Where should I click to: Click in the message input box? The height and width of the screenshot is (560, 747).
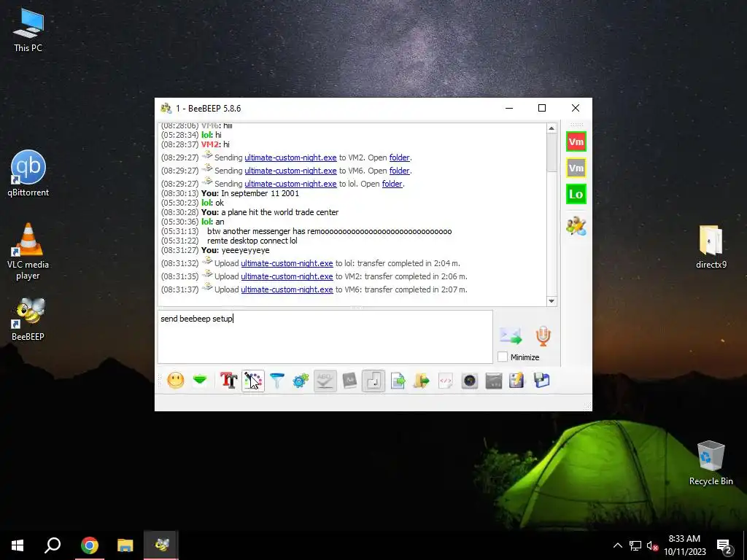[325, 337]
